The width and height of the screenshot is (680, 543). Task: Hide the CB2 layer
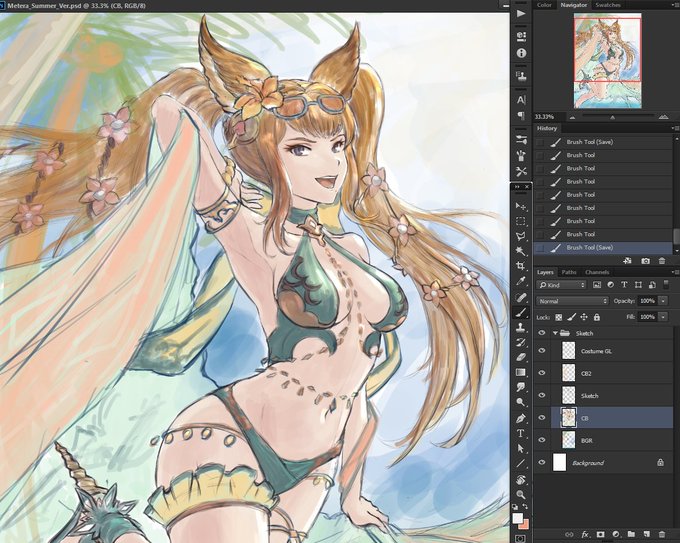[542, 373]
